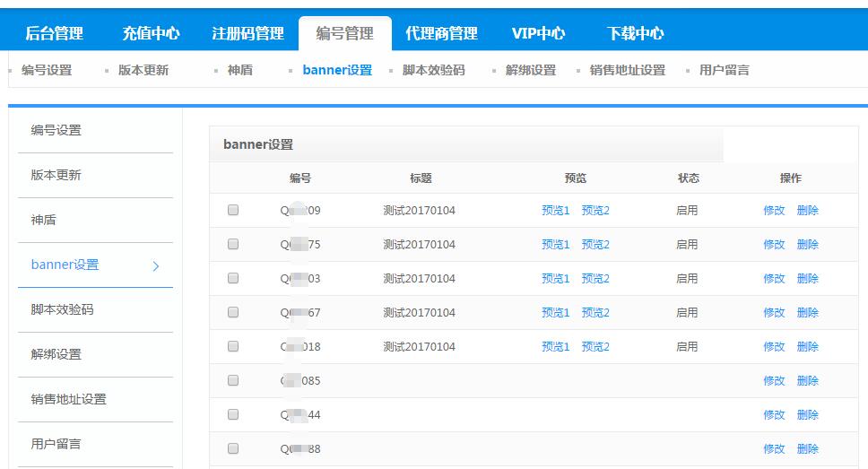This screenshot has width=868, height=469.
Task: Toggle the checkbox for the row ending 44
Action: (233, 414)
